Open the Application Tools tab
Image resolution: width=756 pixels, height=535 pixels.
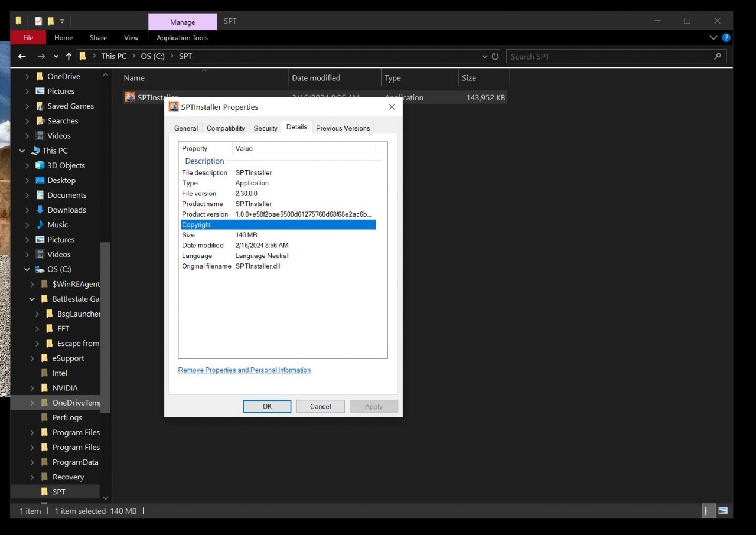pyautogui.click(x=182, y=38)
